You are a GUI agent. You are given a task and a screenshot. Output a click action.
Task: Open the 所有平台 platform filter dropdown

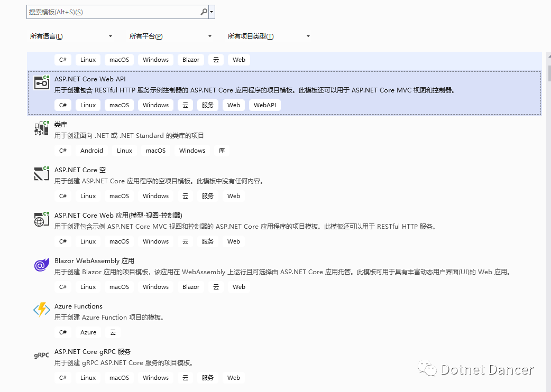pos(170,36)
